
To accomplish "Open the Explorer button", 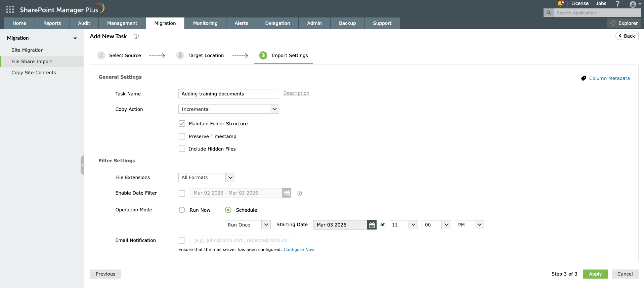I will point(624,23).
